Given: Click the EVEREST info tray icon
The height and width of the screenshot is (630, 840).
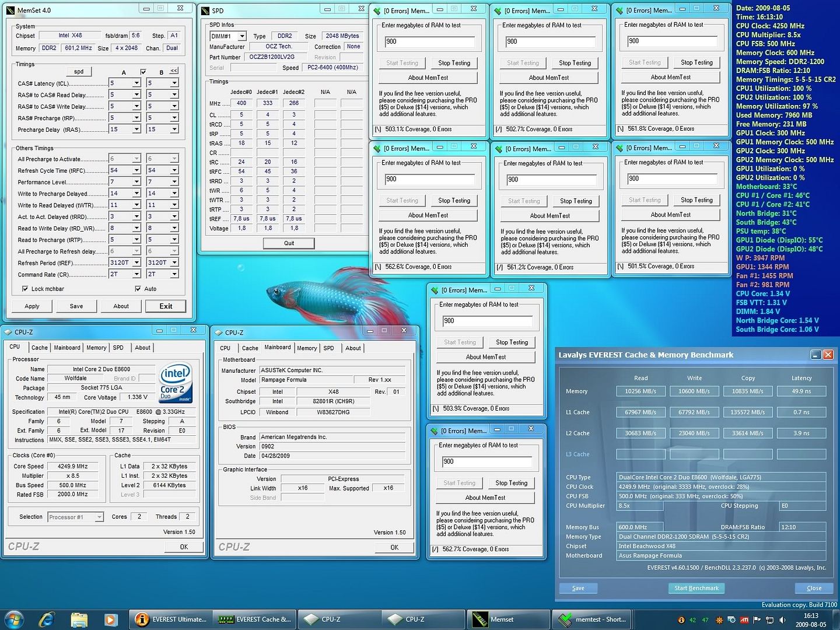Looking at the screenshot, I should [x=681, y=620].
